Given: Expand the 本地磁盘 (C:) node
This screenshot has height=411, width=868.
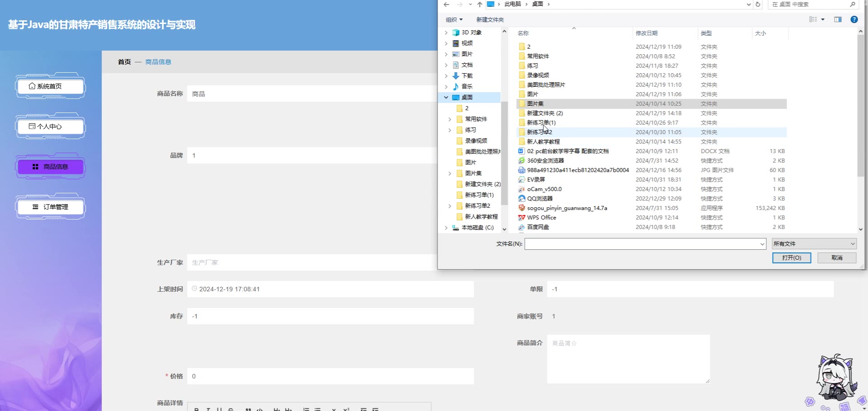Looking at the screenshot, I should point(446,228).
